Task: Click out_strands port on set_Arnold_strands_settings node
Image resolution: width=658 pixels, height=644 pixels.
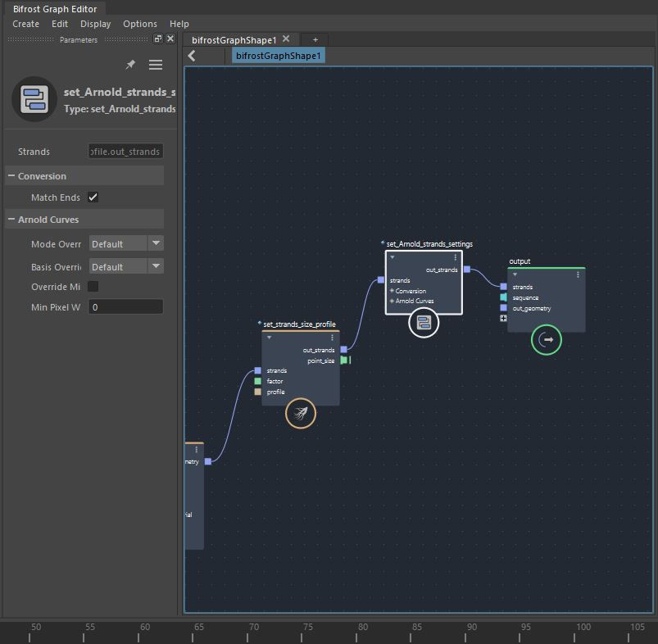Action: pos(466,270)
